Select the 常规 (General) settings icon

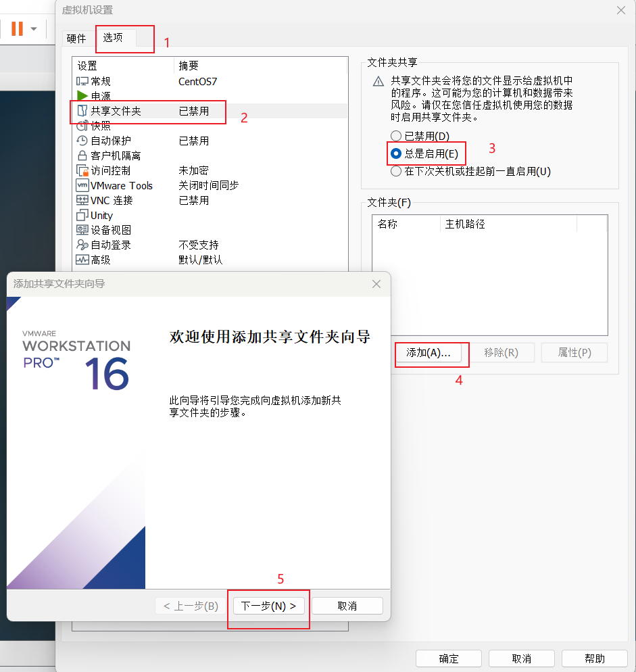(82, 81)
